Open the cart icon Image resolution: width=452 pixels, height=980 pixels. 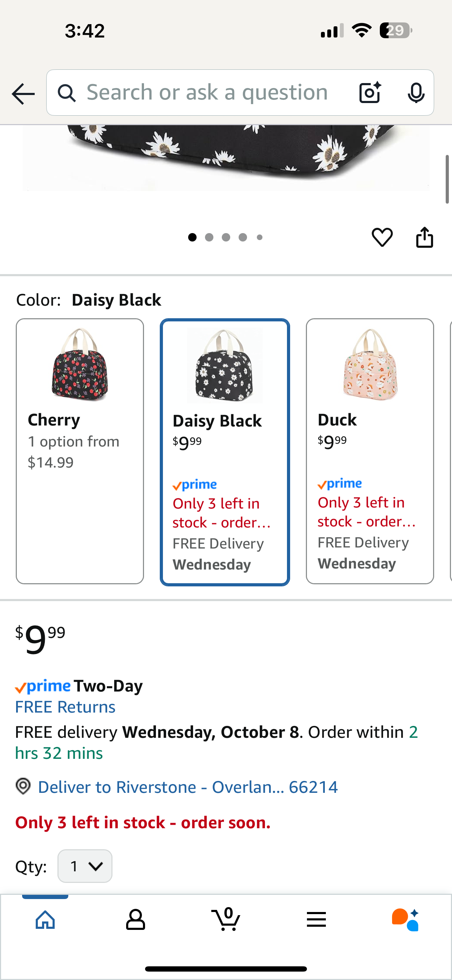tap(226, 919)
